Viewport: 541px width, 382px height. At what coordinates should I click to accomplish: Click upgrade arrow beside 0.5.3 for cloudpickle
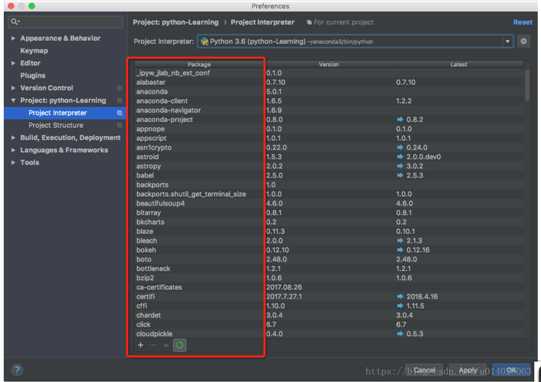(x=400, y=334)
